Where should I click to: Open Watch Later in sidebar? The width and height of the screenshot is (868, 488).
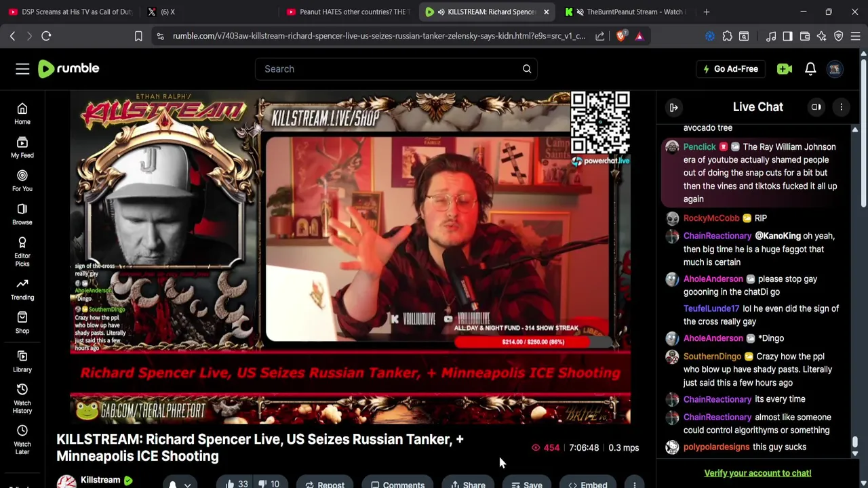[22, 441]
